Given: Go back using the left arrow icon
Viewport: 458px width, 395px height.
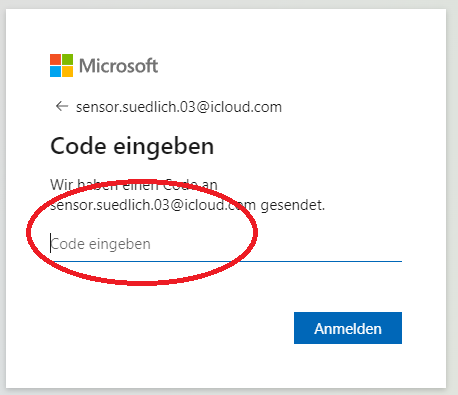Looking at the screenshot, I should pyautogui.click(x=62, y=107).
